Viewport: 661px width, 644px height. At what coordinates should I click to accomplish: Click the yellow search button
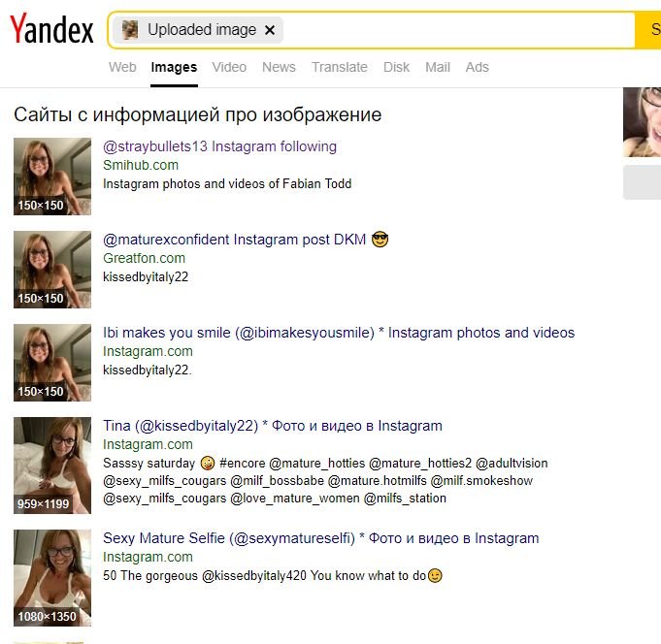(x=648, y=30)
